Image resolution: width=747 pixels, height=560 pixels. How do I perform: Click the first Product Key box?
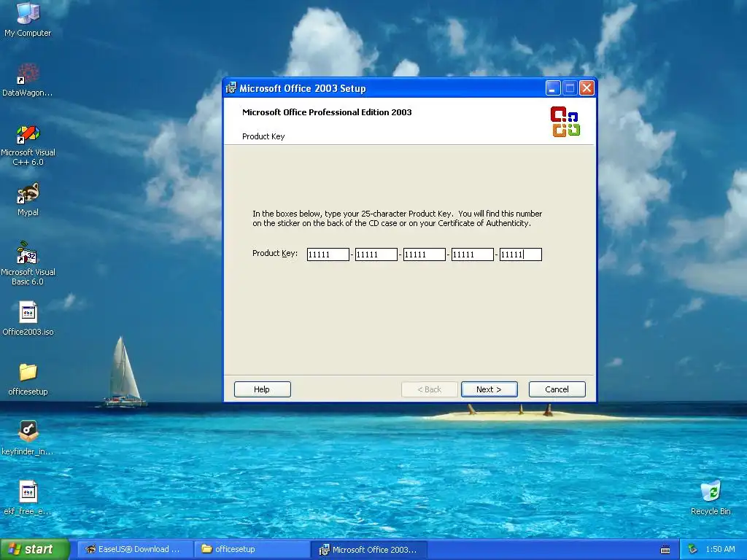[328, 254]
